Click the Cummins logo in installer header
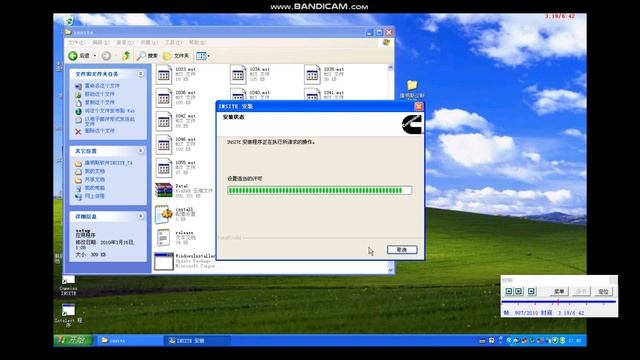 point(412,124)
